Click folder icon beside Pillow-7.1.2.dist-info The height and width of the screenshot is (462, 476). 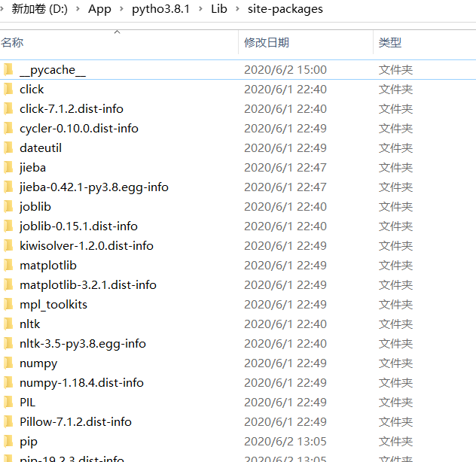8,422
